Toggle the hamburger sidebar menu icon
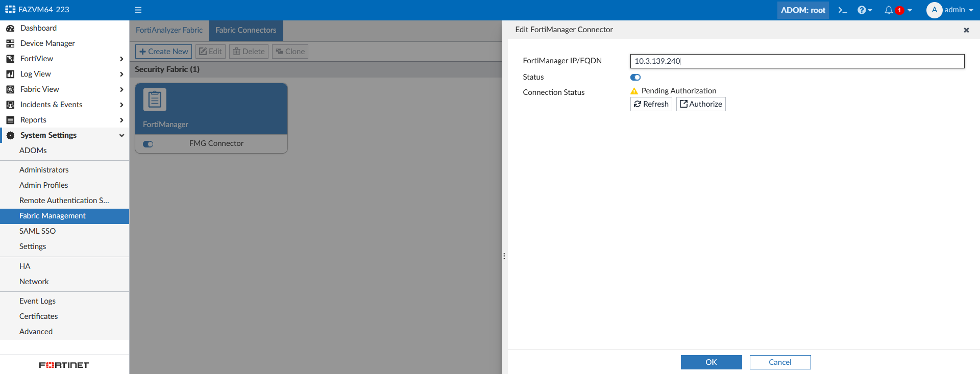Image resolution: width=980 pixels, height=374 pixels. pos(138,10)
